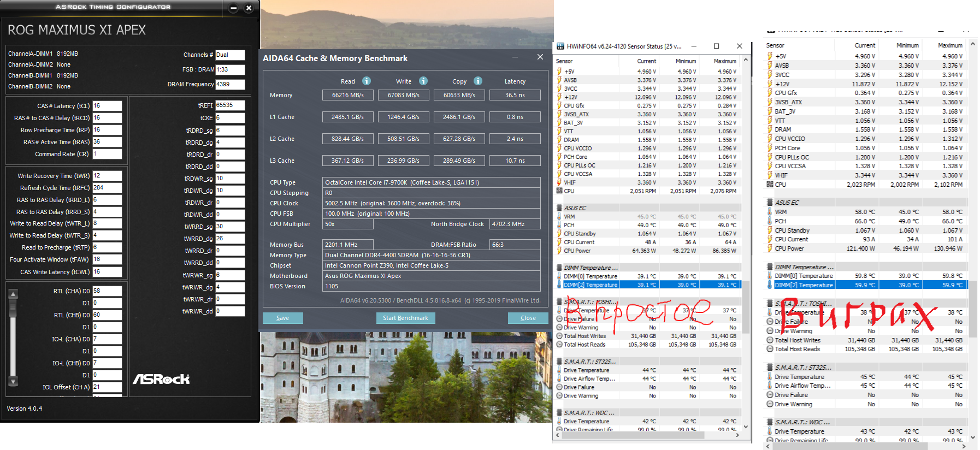Click vertical scroll-down arrow in HWiNFO64 v6.24 window
The height and width of the screenshot is (450, 980).
[x=746, y=427]
